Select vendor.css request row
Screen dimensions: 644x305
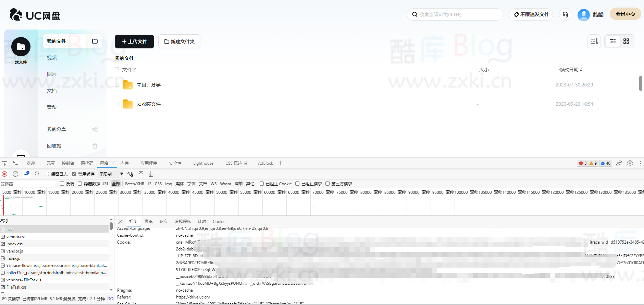54,237
